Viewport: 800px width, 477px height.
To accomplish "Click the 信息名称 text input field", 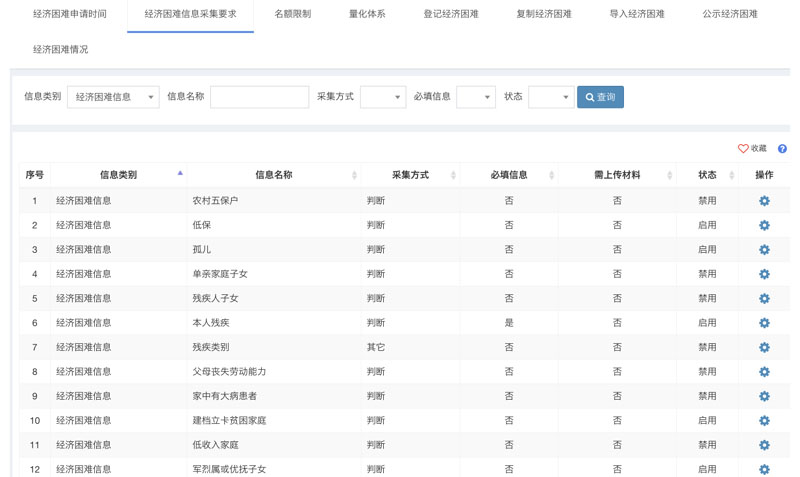I will [259, 97].
